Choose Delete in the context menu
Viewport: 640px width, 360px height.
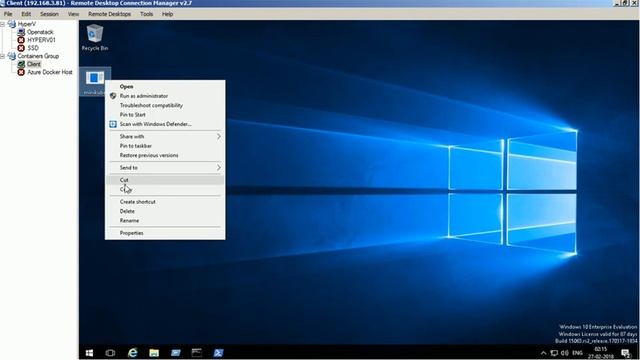coord(165,211)
